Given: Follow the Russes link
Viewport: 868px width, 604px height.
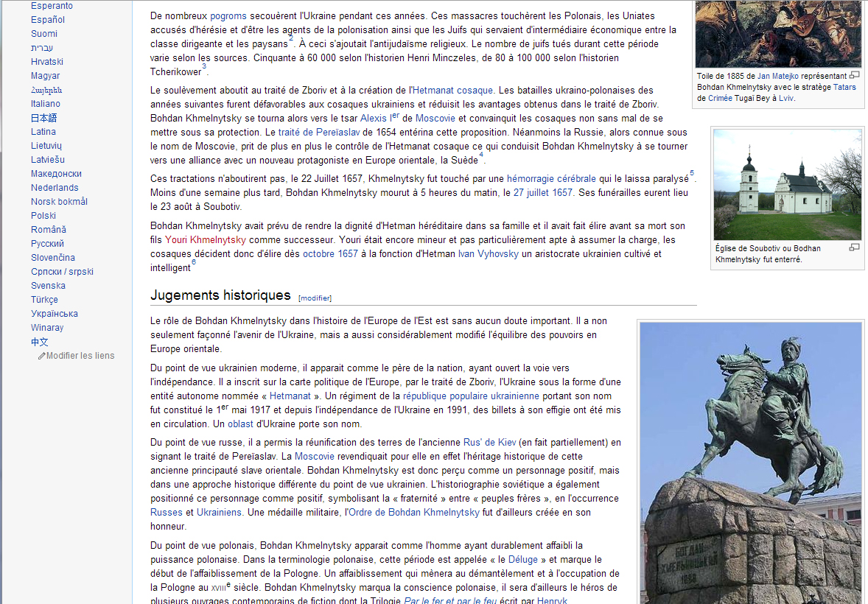Looking at the screenshot, I should point(166,513).
